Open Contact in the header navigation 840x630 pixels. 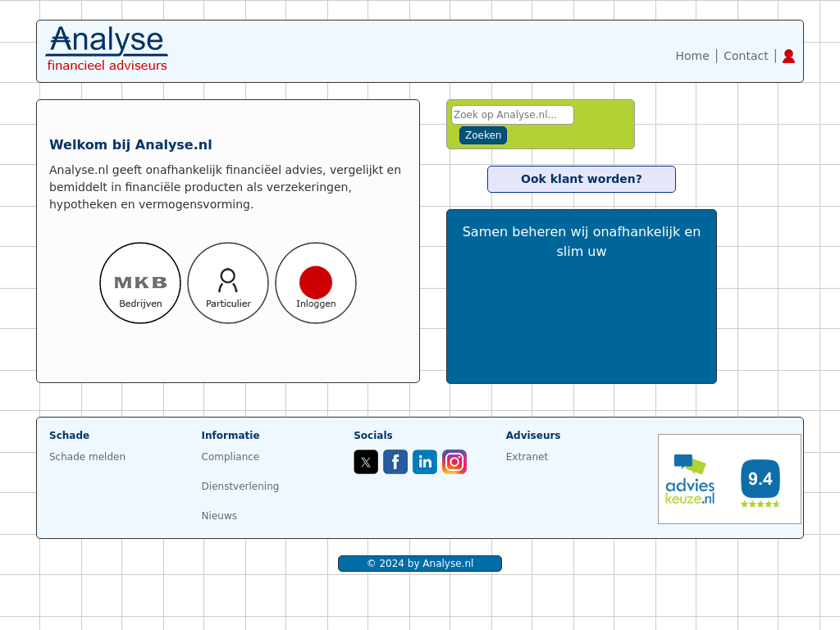pos(746,56)
